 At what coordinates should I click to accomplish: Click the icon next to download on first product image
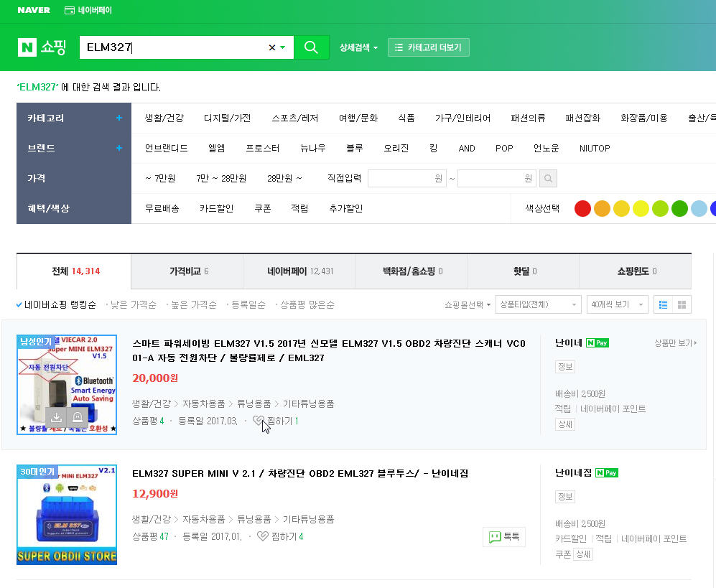(x=77, y=417)
